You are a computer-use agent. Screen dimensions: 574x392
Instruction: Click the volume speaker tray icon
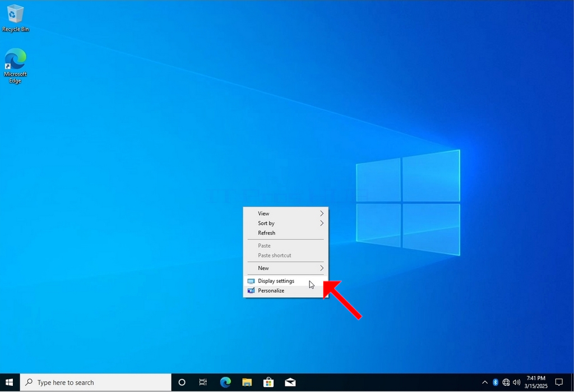pos(516,382)
